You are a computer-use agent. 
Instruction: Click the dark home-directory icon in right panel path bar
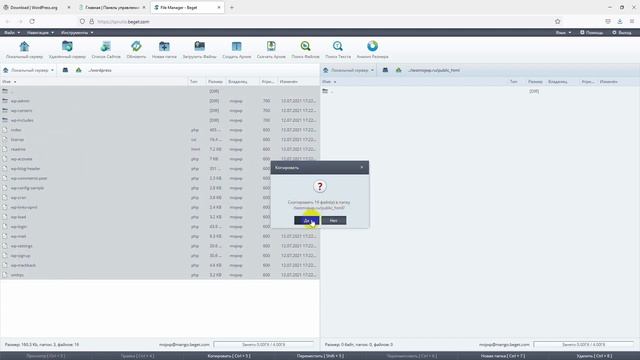pyautogui.click(x=385, y=70)
